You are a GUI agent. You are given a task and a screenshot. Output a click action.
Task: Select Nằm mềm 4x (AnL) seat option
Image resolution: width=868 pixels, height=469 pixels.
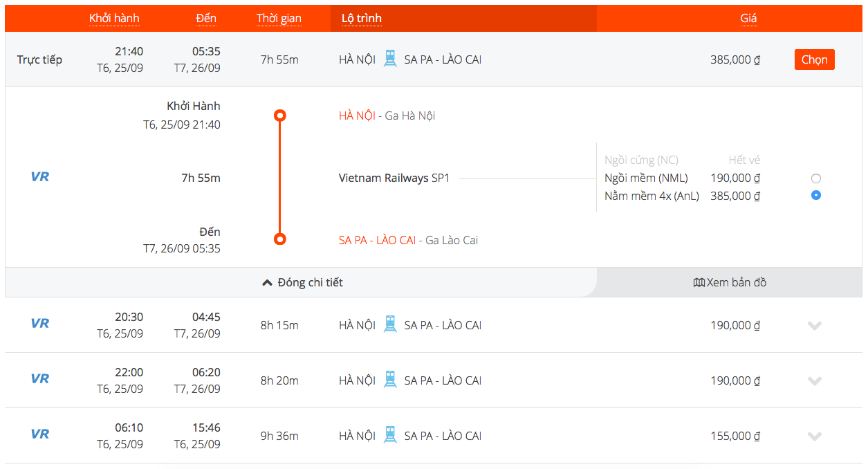coord(816,196)
